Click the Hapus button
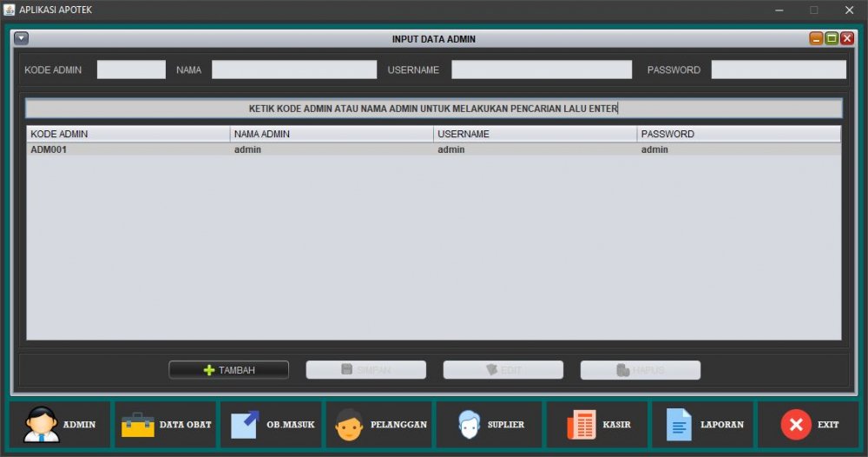This screenshot has width=868, height=457. tap(641, 370)
